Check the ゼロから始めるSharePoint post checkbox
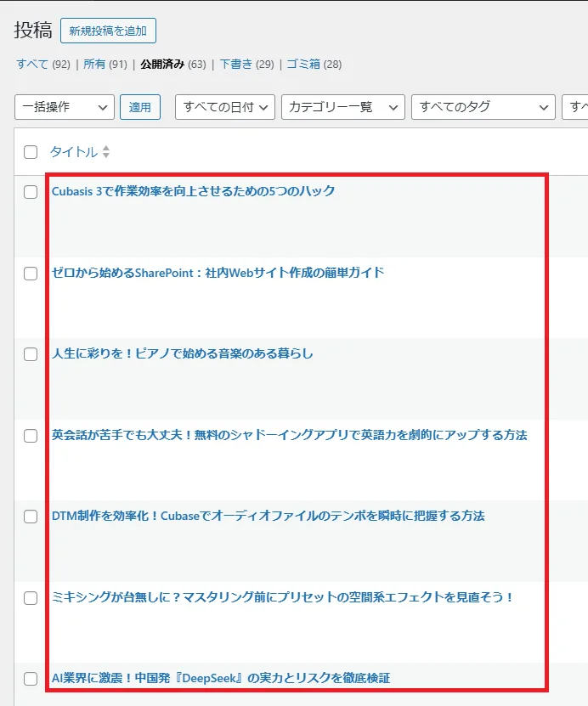The width and height of the screenshot is (588, 706). (31, 274)
